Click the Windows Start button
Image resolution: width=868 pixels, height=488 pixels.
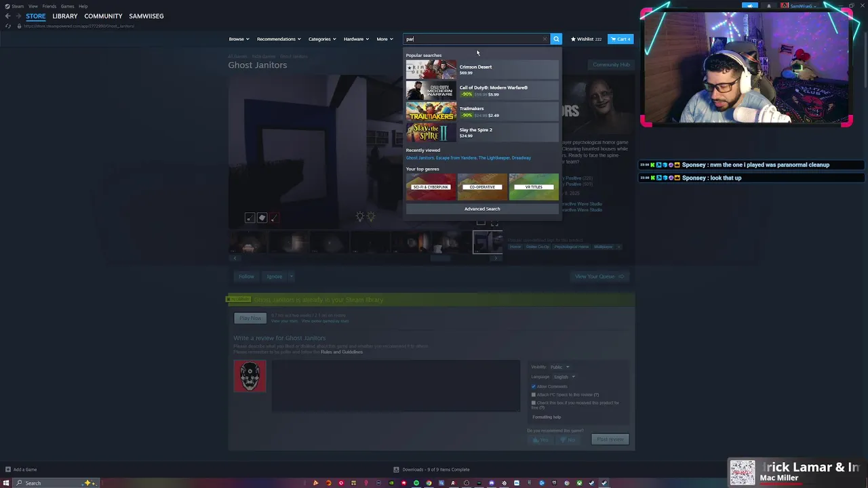(6, 483)
